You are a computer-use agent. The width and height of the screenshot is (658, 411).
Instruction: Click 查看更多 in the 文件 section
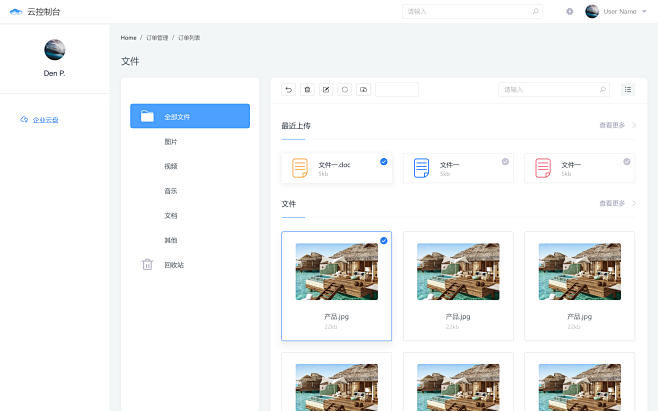[612, 203]
